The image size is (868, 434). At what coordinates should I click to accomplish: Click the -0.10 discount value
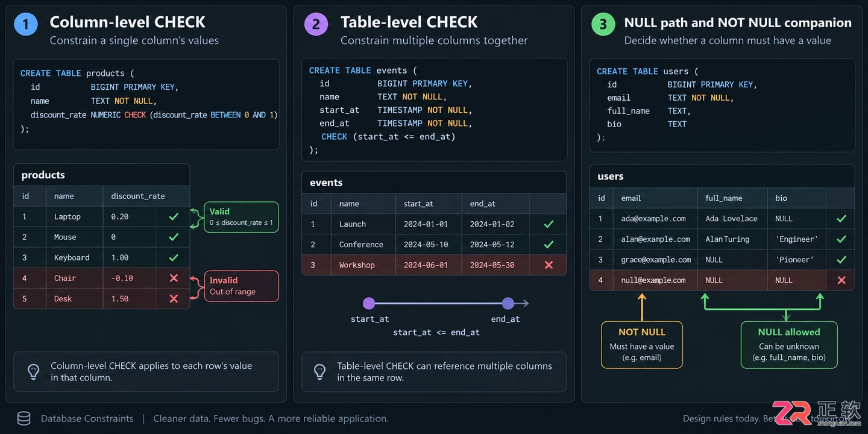[x=122, y=278]
